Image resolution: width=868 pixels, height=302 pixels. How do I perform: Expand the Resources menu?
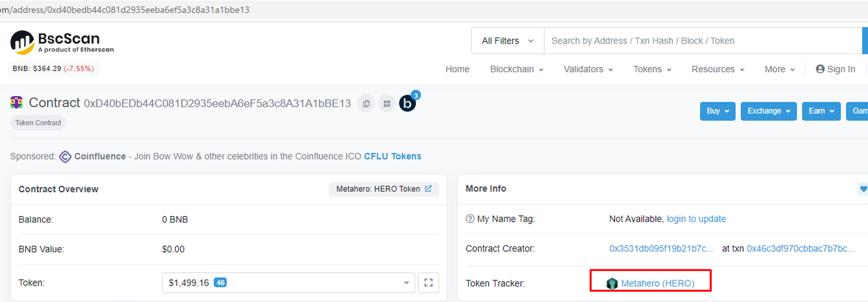coord(718,69)
